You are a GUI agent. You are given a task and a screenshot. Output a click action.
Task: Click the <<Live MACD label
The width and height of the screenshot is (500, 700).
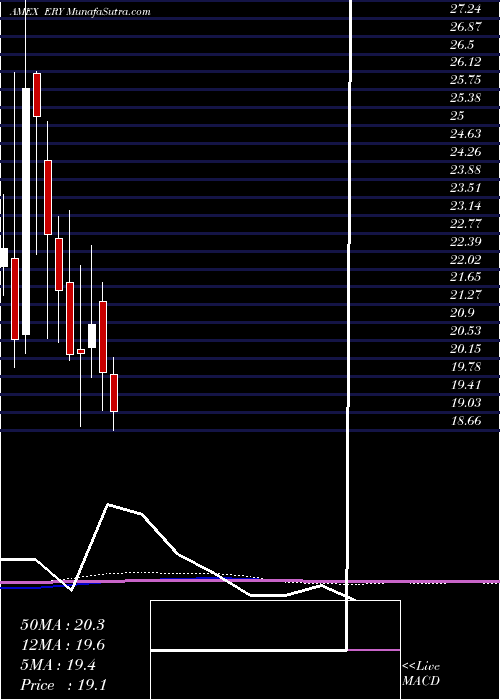point(421,674)
